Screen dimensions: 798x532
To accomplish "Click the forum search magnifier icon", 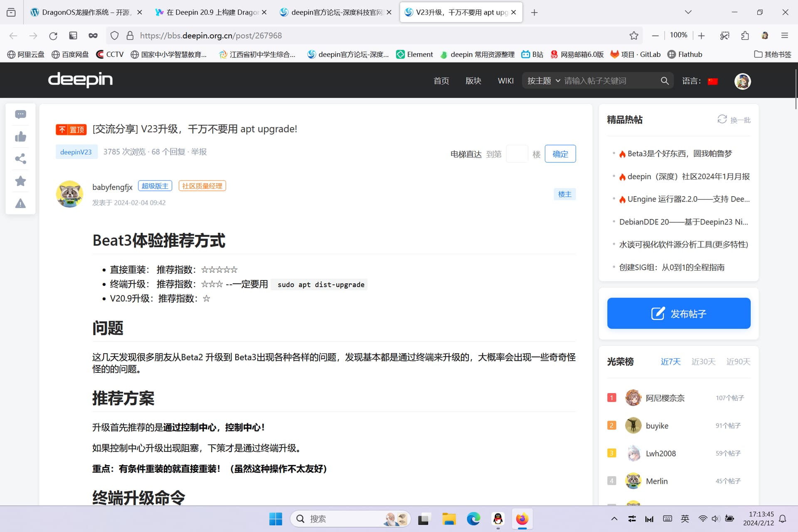I will click(x=665, y=81).
